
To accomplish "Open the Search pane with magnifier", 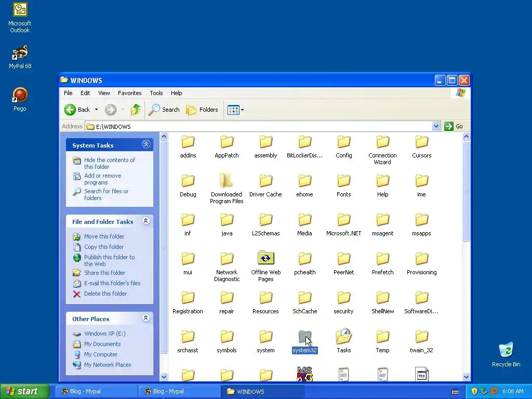I will click(x=164, y=110).
